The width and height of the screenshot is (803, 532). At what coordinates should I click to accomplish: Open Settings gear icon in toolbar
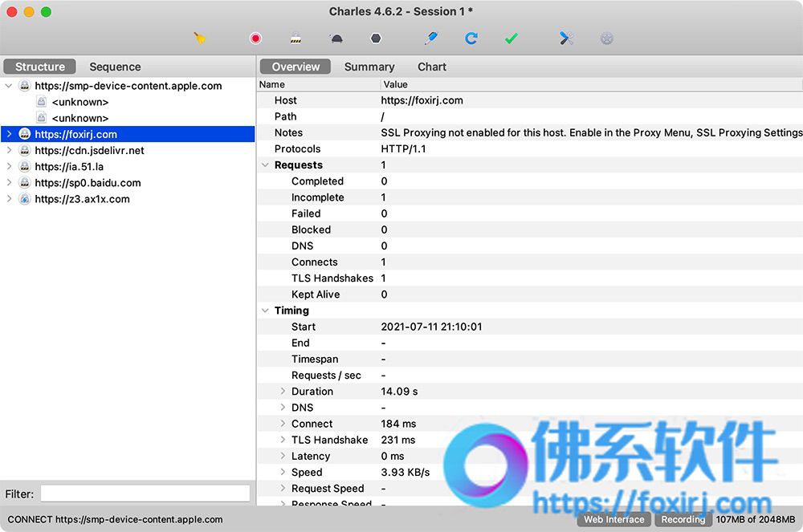pyautogui.click(x=606, y=39)
